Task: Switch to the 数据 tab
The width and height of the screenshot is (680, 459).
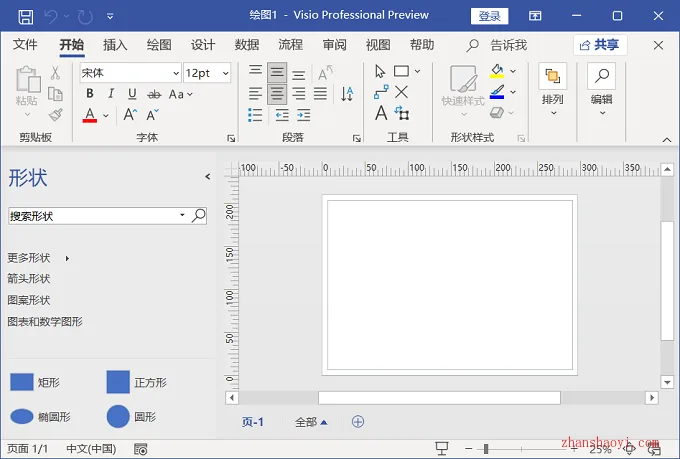Action: click(247, 44)
